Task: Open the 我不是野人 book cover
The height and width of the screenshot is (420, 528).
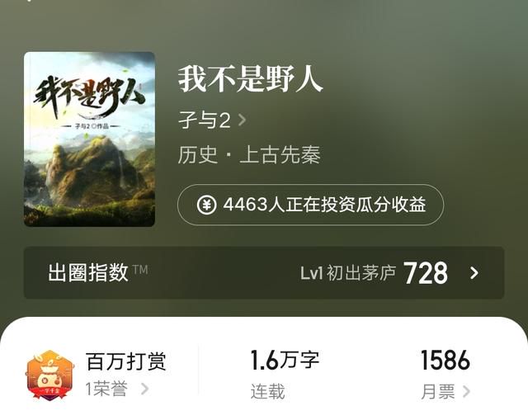Action: (x=90, y=139)
